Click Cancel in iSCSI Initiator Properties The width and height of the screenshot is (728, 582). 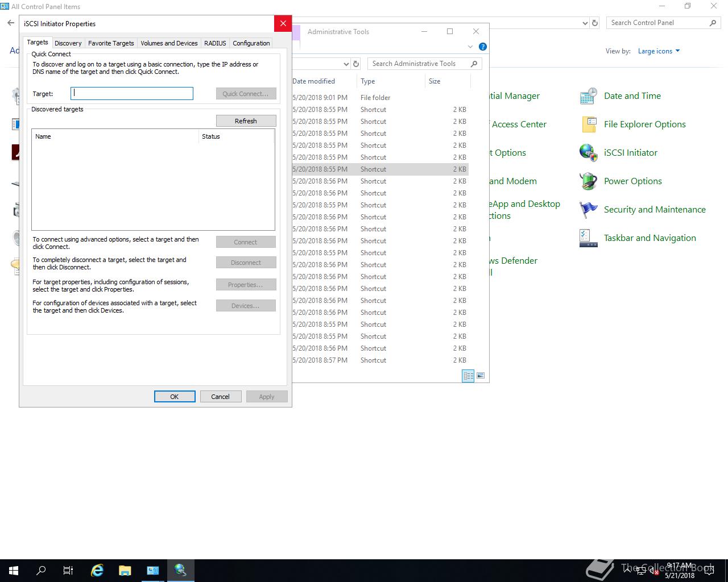tap(220, 397)
